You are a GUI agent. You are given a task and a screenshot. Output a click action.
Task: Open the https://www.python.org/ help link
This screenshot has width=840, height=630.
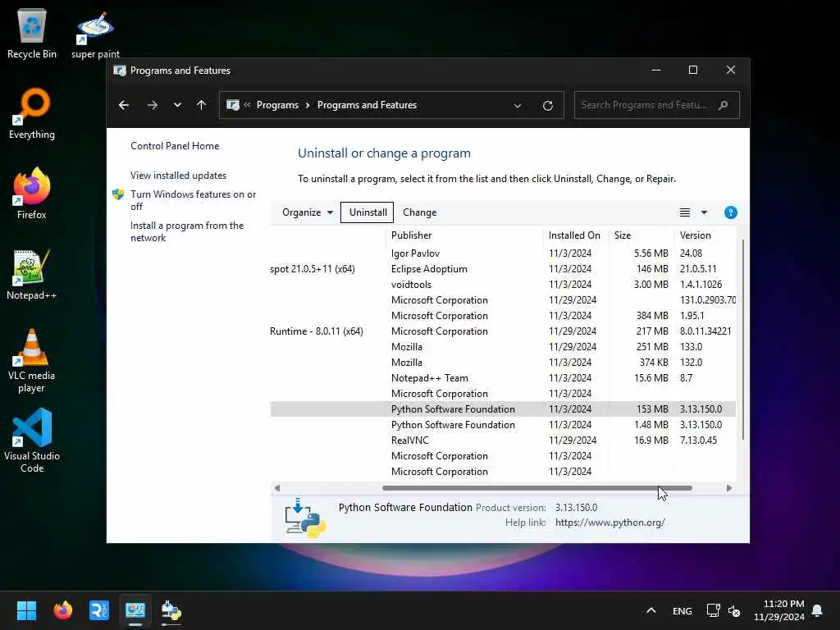tap(609, 523)
